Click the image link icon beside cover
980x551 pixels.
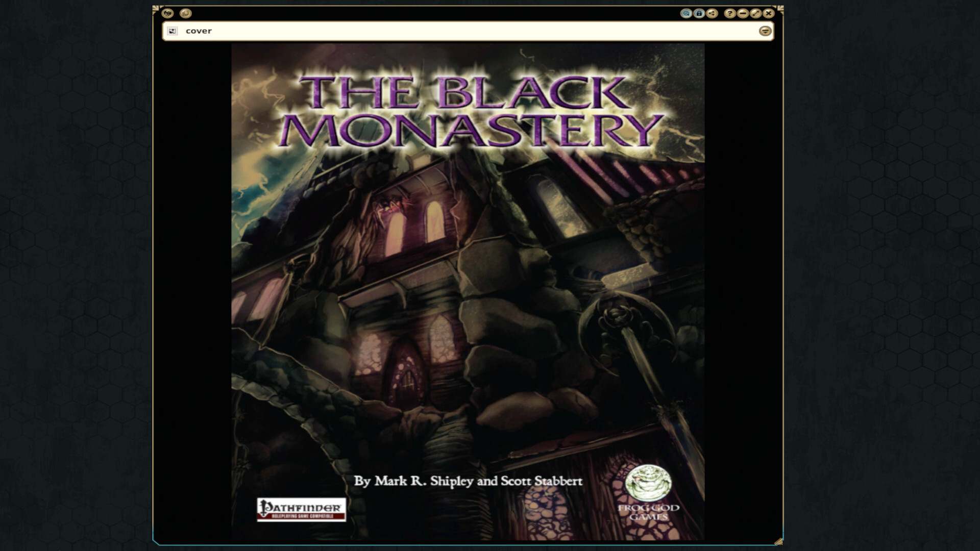pos(173,31)
